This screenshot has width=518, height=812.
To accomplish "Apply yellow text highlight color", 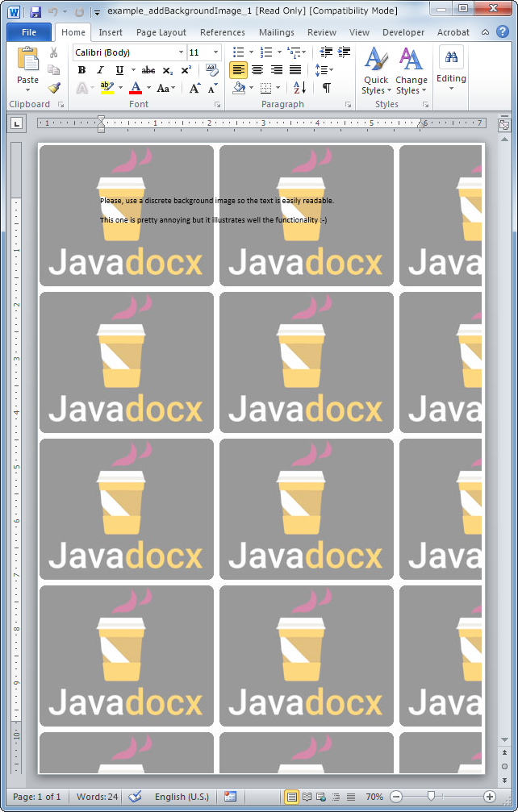I will coord(107,88).
